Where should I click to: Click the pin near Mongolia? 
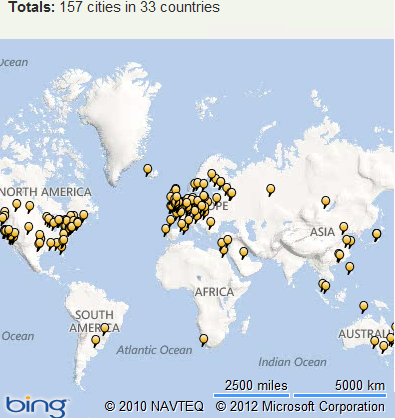click(x=326, y=201)
